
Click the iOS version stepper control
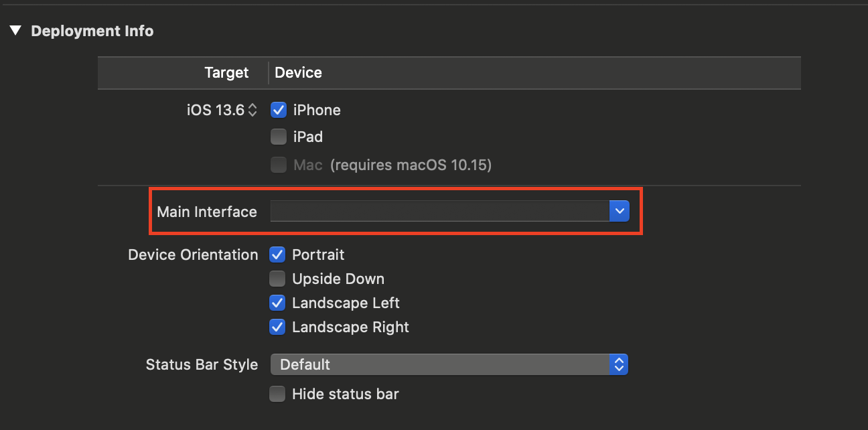[251, 110]
